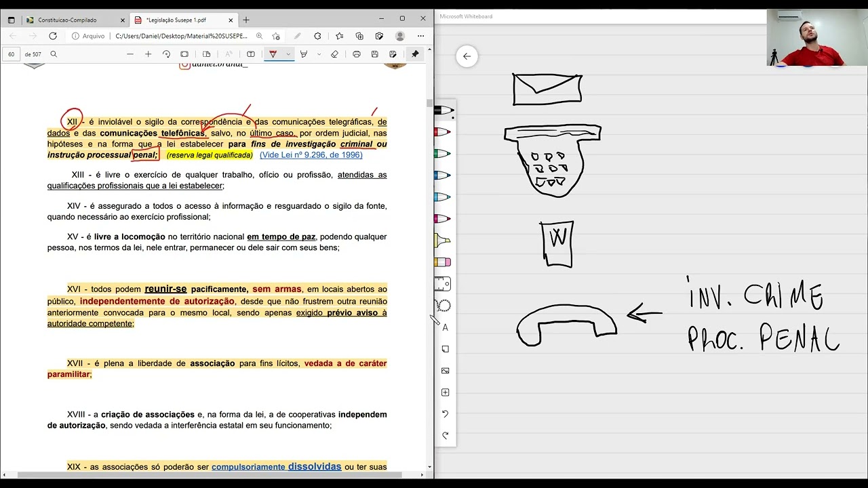868x488 pixels.
Task: Add a text box in Whiteboard
Action: pos(445,327)
